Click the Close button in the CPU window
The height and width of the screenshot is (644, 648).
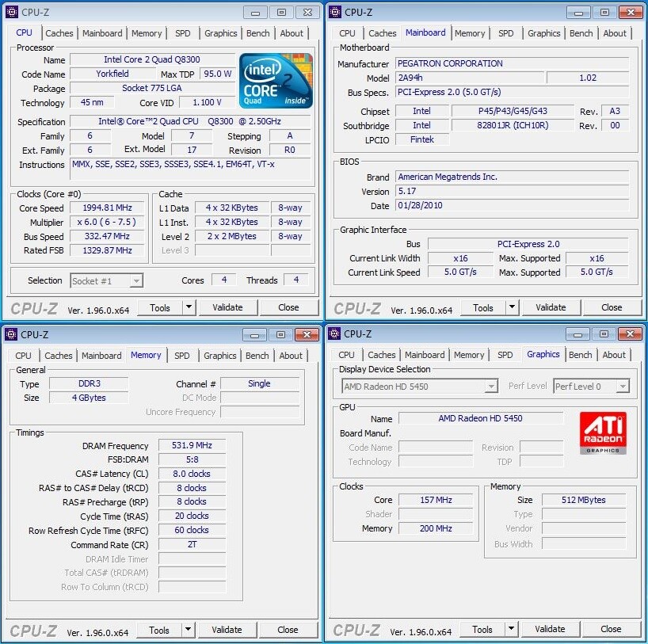(288, 307)
